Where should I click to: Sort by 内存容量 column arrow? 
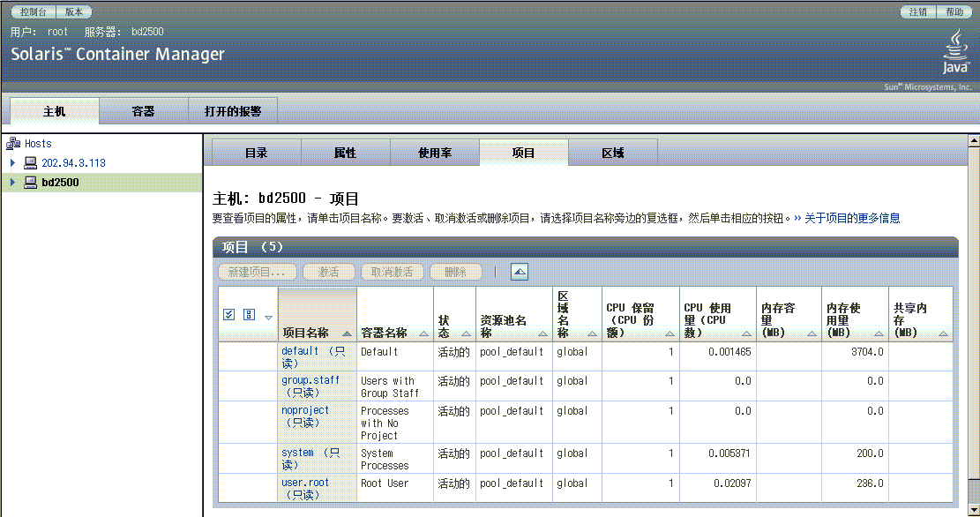click(812, 333)
